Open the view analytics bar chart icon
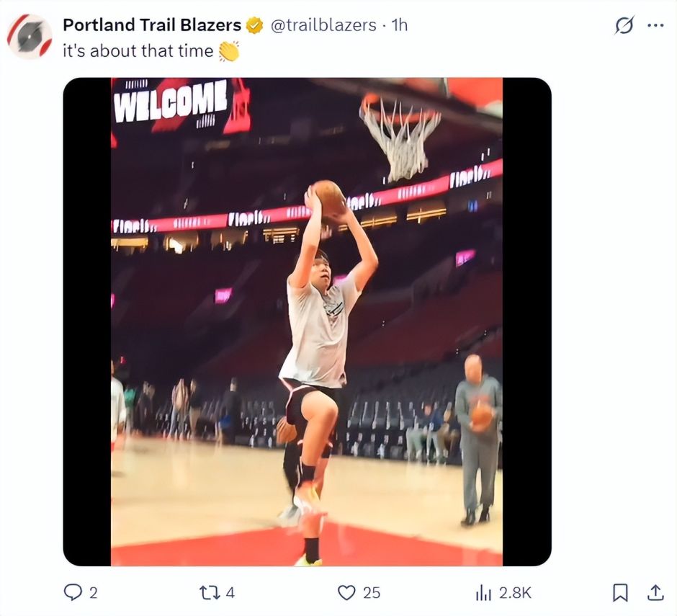This screenshot has height=616, width=677. pos(483,592)
